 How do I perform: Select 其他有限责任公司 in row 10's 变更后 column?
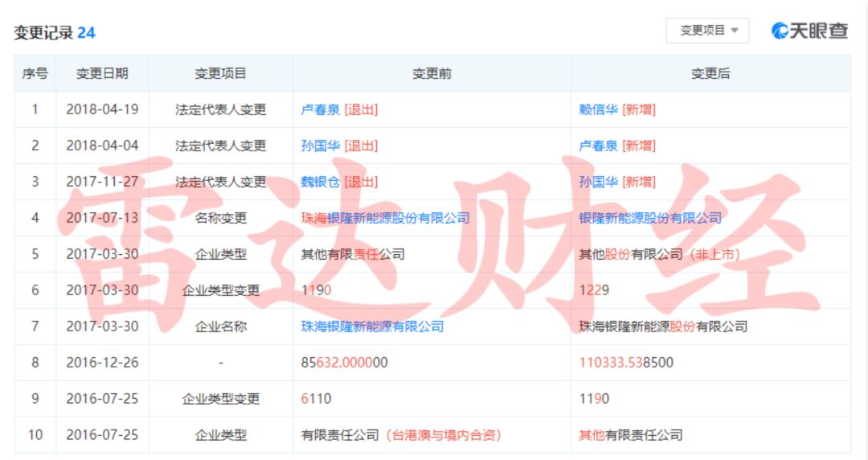(x=631, y=435)
